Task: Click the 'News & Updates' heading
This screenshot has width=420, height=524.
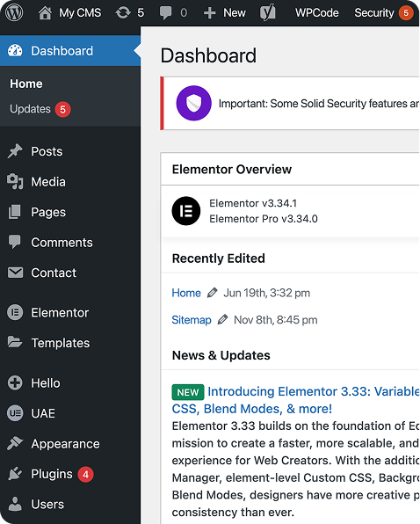Action: pos(221,355)
